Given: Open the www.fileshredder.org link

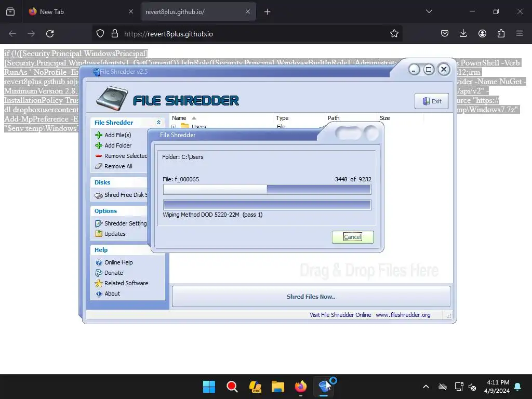Looking at the screenshot, I should click(403, 315).
